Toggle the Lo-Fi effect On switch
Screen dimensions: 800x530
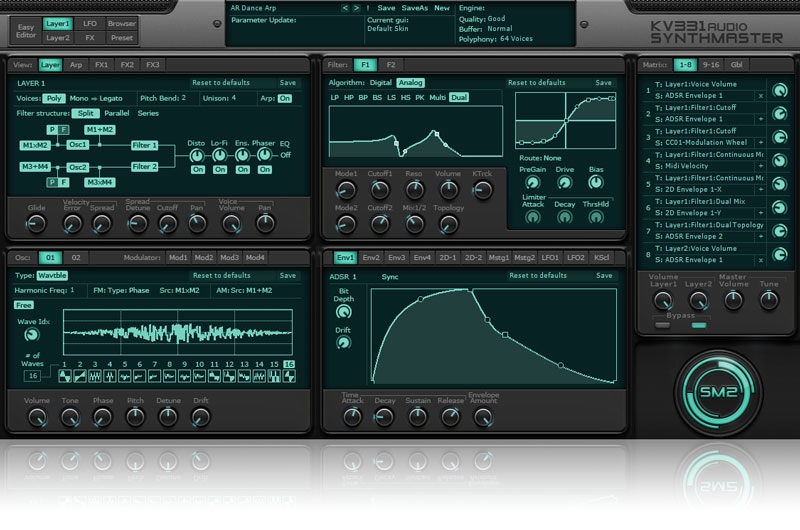(x=221, y=169)
